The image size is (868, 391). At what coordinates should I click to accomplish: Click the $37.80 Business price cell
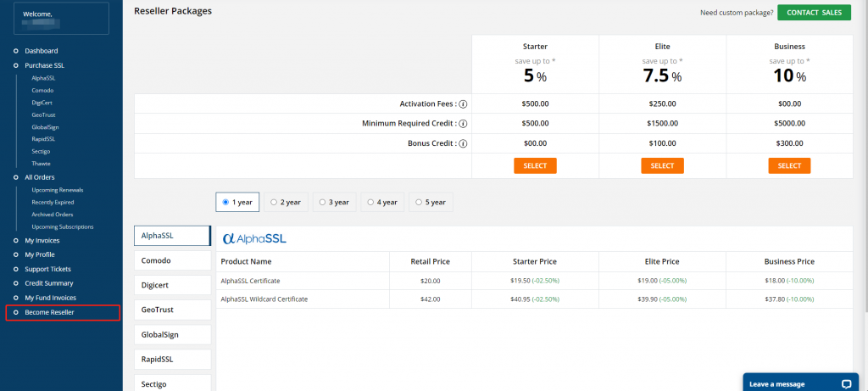point(789,299)
